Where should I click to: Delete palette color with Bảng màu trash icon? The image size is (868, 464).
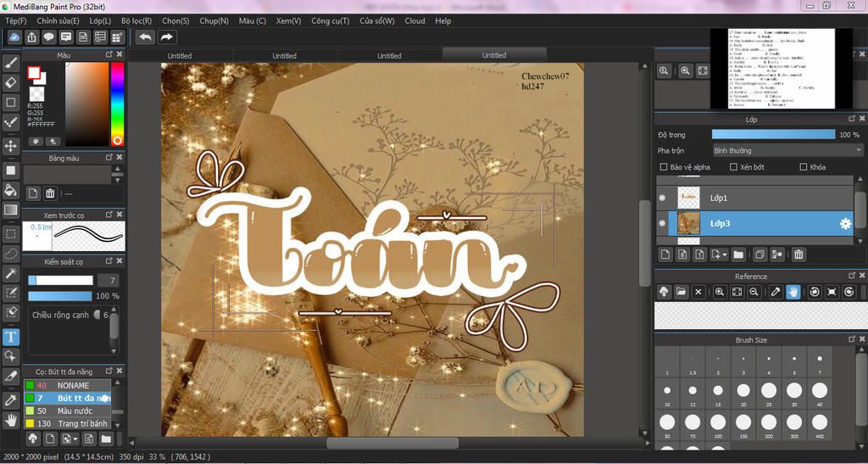point(50,193)
